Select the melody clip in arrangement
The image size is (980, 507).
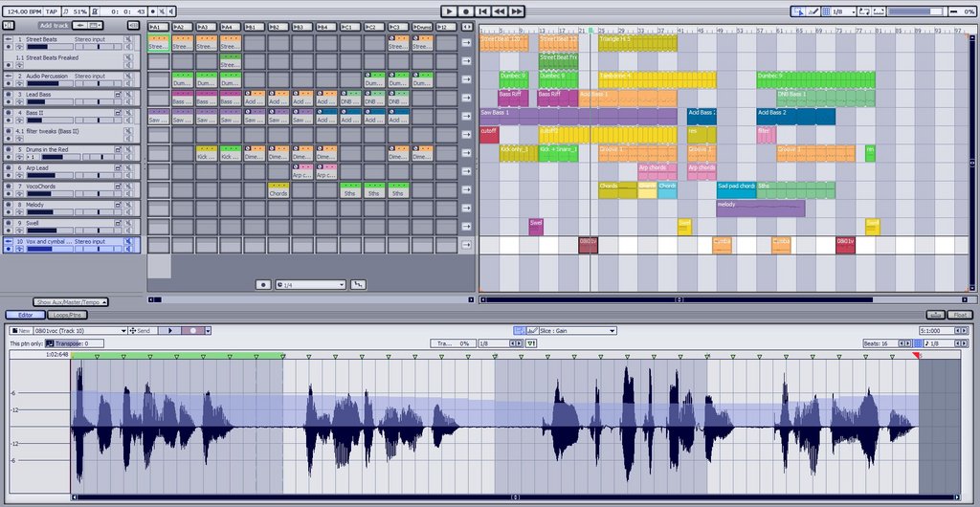click(760, 209)
